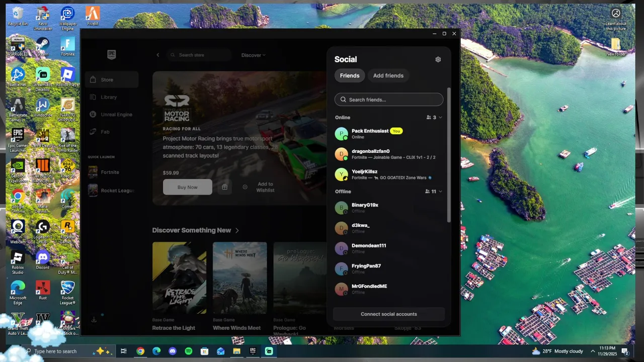The width and height of the screenshot is (644, 362).
Task: Open Fab in launcher sidebar
Action: tap(111, 132)
